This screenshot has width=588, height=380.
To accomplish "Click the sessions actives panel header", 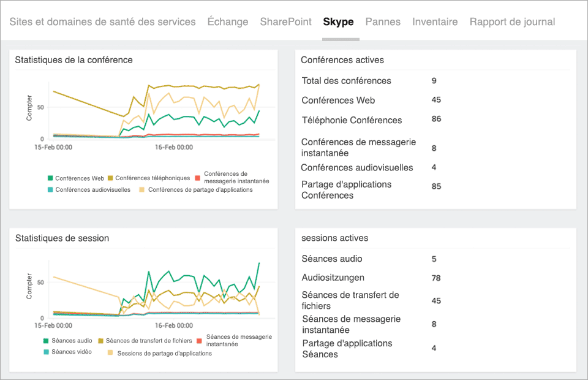I will tap(336, 238).
